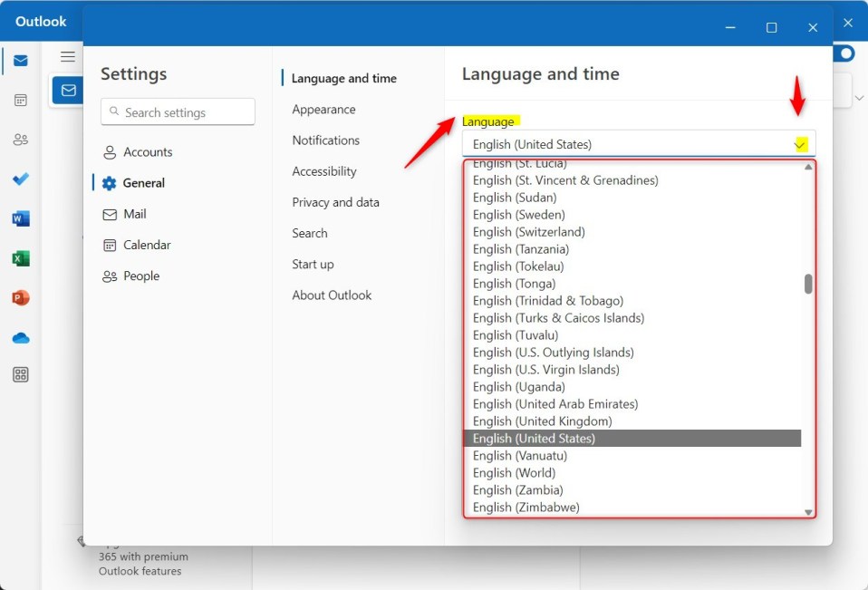Select the Language and time tab
The width and height of the screenshot is (868, 590).
tap(343, 79)
